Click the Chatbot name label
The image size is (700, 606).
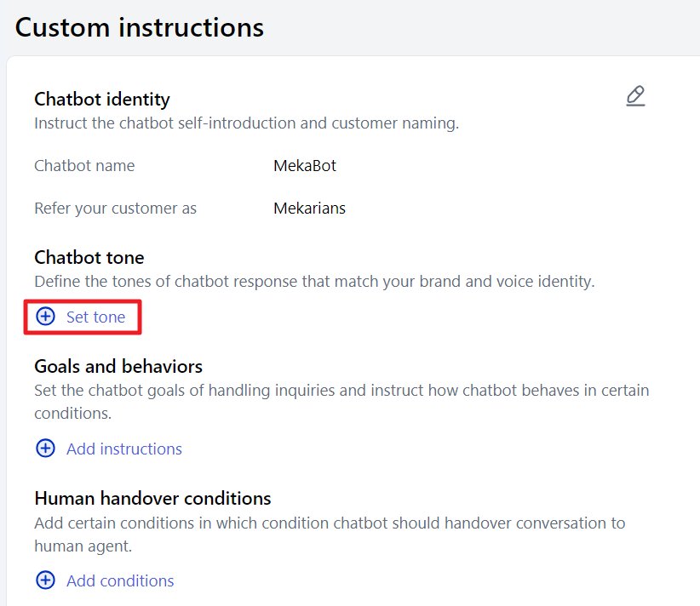84,166
